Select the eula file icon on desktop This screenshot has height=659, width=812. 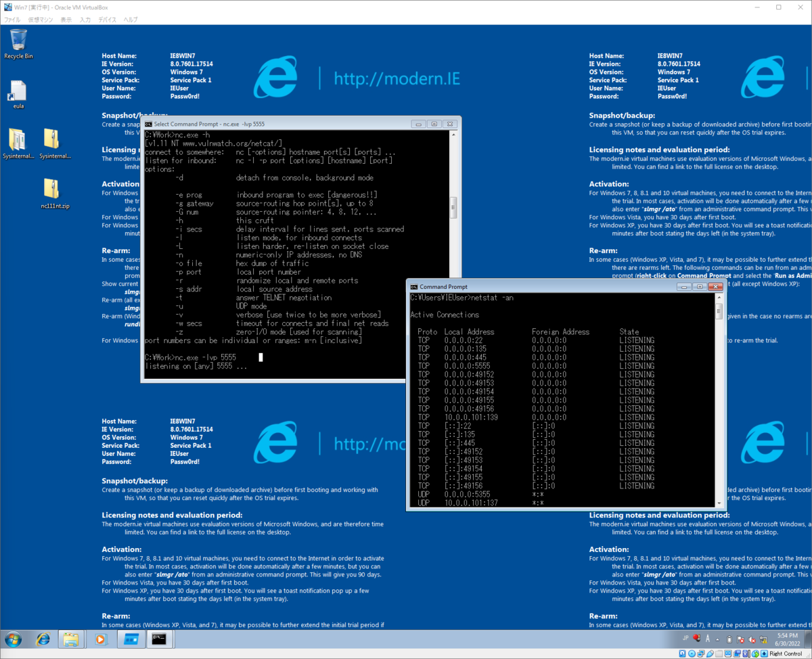pos(18,95)
